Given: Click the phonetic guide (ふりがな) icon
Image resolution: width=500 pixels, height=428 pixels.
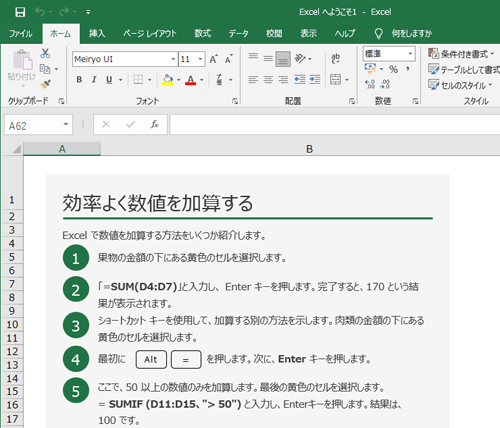Looking at the screenshot, I should pos(219,80).
